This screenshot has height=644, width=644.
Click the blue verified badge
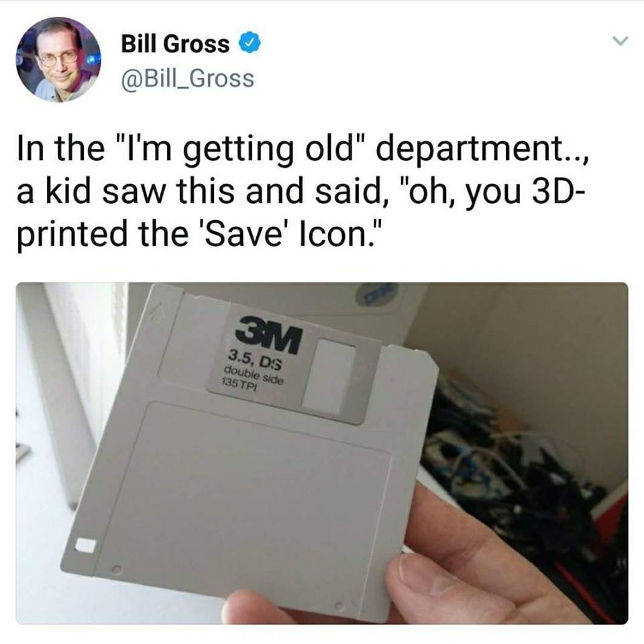coord(250,43)
